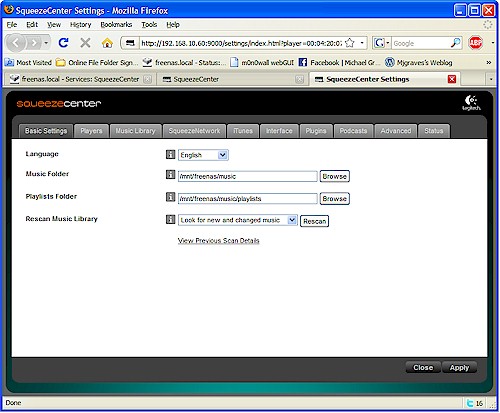The image size is (500, 413).
Task: Open address bar history dropdown arrow
Action: (x=362, y=43)
